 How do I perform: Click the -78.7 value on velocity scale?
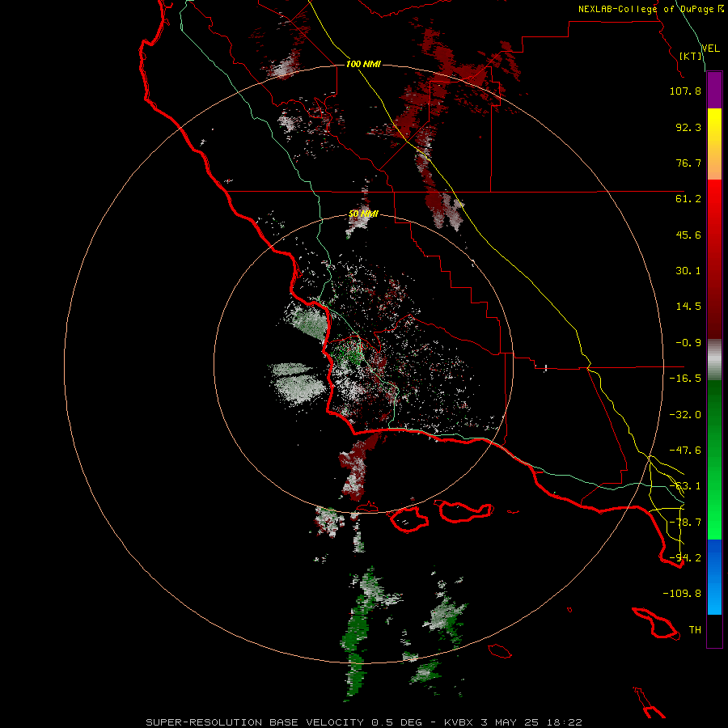pos(685,523)
